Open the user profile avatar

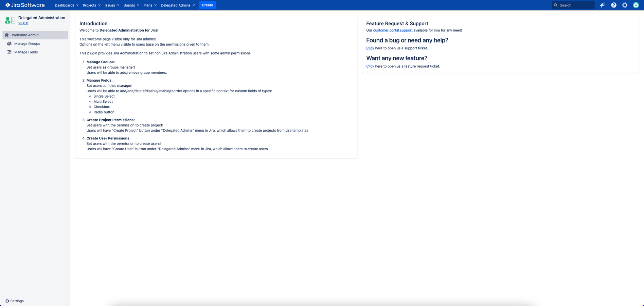[x=636, y=5]
